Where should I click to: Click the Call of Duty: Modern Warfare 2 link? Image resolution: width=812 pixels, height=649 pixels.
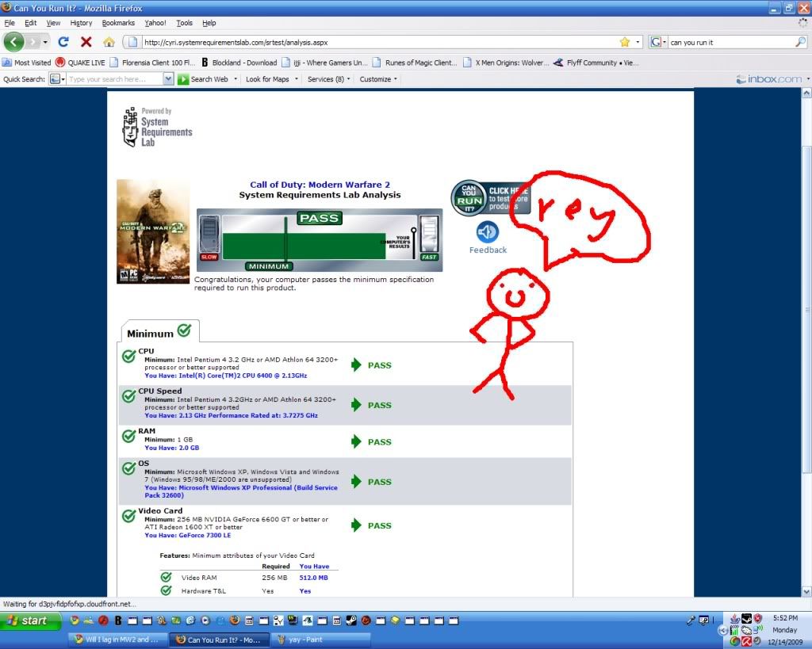[320, 185]
